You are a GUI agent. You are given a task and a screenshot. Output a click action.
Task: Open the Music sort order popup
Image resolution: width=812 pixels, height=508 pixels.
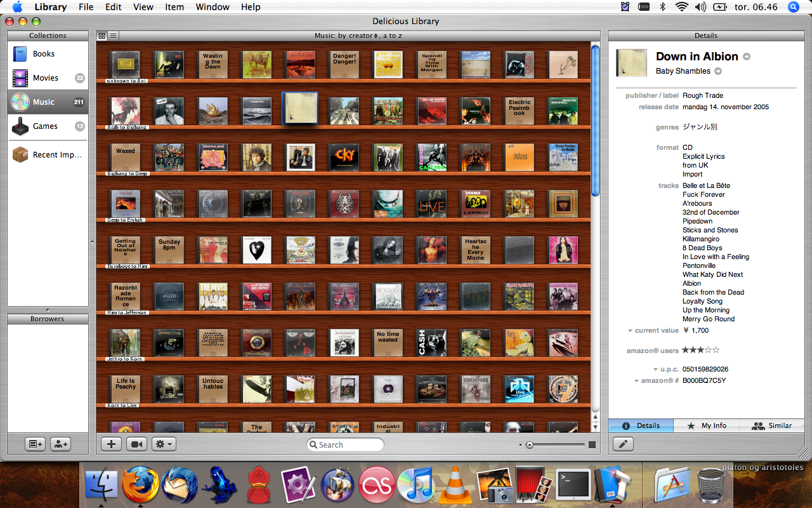pyautogui.click(x=358, y=36)
